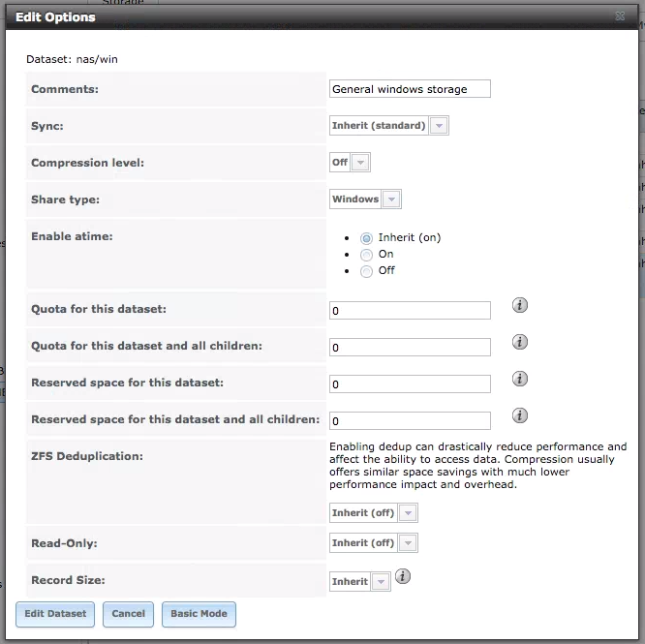This screenshot has width=645, height=644.
Task: Open the ZFS Deduplication dropdown
Action: tap(374, 513)
